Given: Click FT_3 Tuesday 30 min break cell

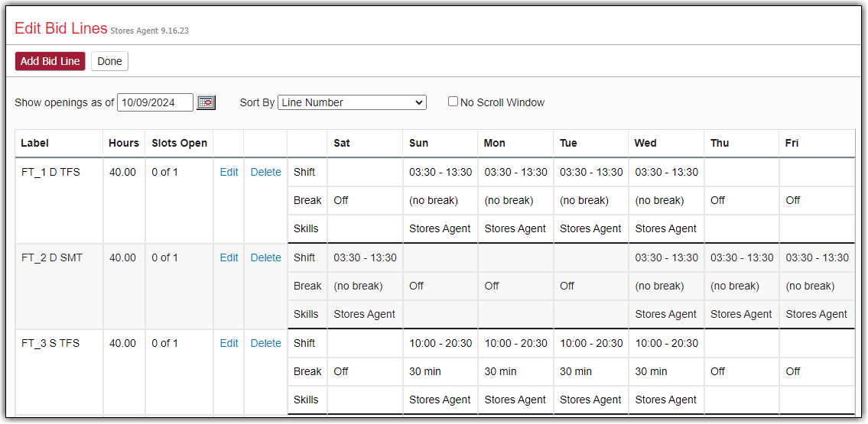Looking at the screenshot, I should (576, 371).
